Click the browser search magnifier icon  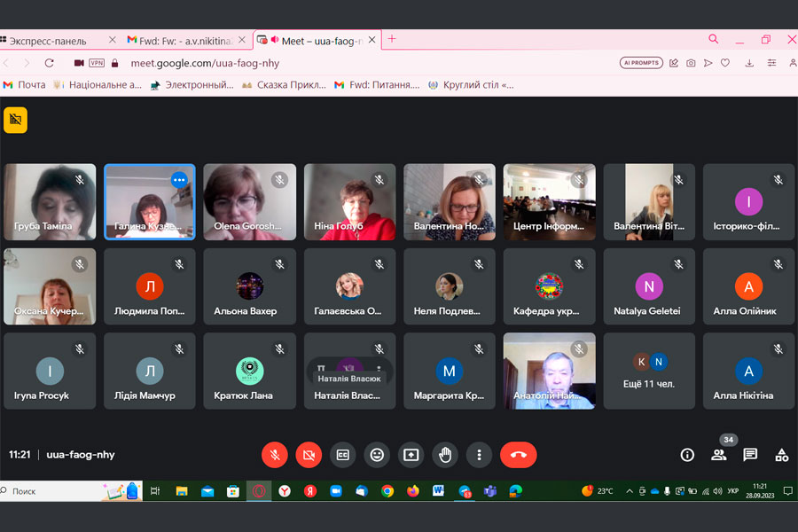(714, 39)
